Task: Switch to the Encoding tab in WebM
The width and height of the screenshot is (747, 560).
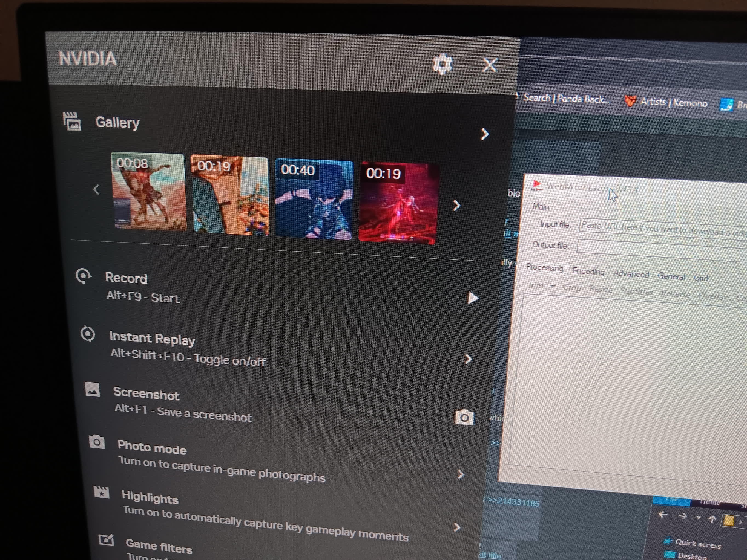Action: point(588,272)
